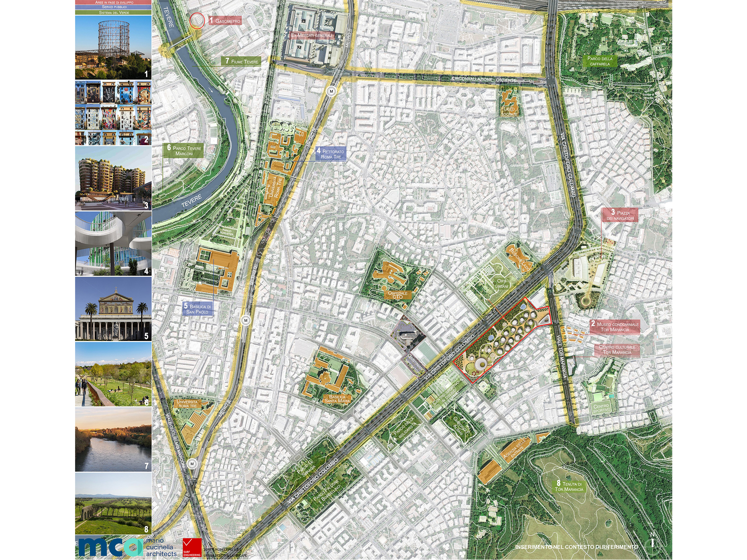Image resolution: width=747 pixels, height=560 pixels.
Task: Click the 'Liceo Socrate' label
Action: coord(509,111)
